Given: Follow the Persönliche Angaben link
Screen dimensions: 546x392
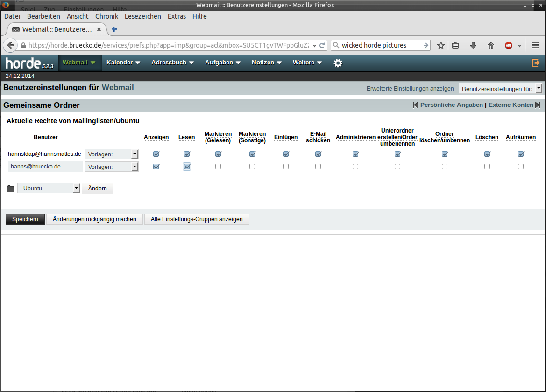Looking at the screenshot, I should [x=451, y=105].
